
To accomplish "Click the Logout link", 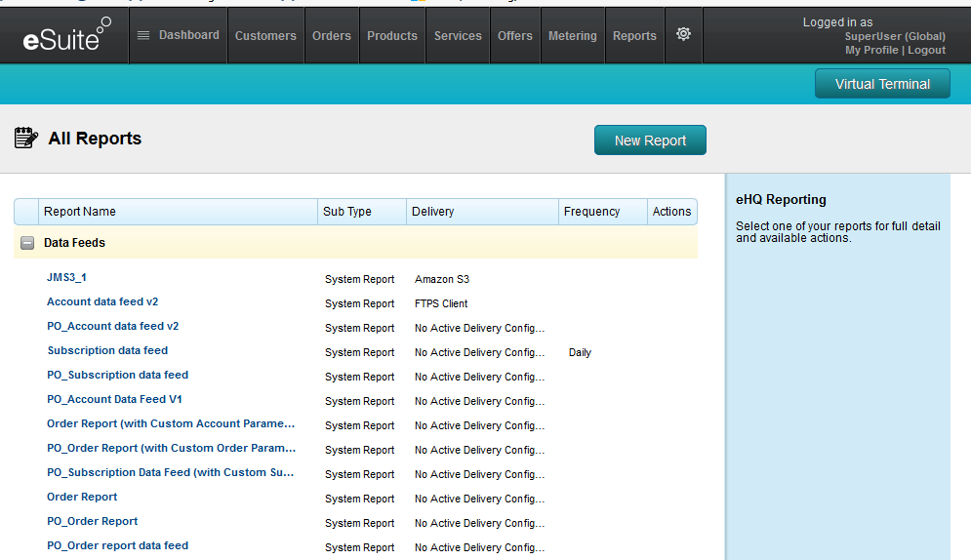I will click(927, 50).
